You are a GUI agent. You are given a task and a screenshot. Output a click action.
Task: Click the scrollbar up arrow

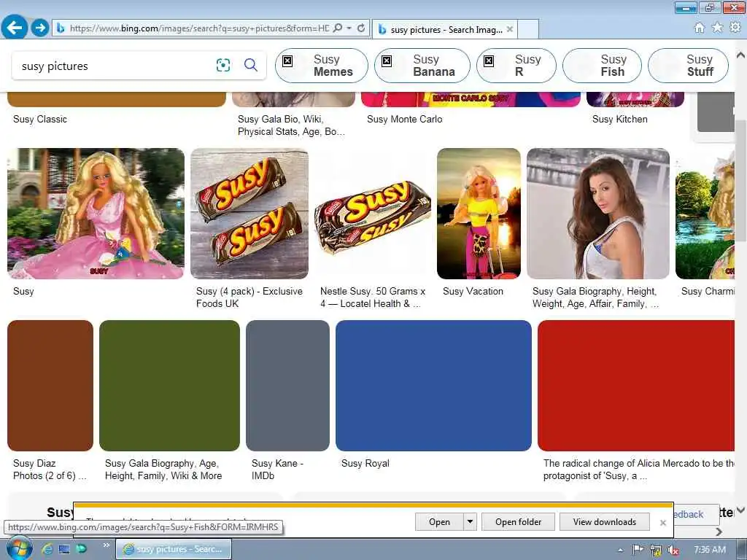[740, 55]
